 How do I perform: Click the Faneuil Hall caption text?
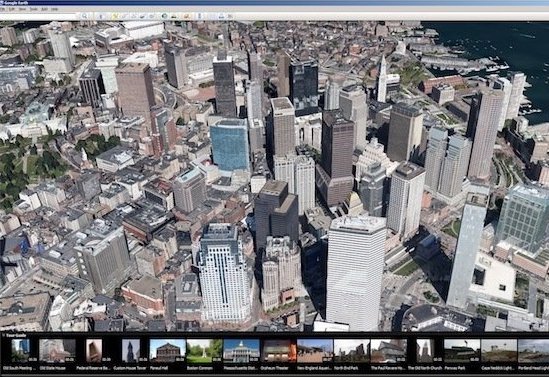(x=160, y=368)
